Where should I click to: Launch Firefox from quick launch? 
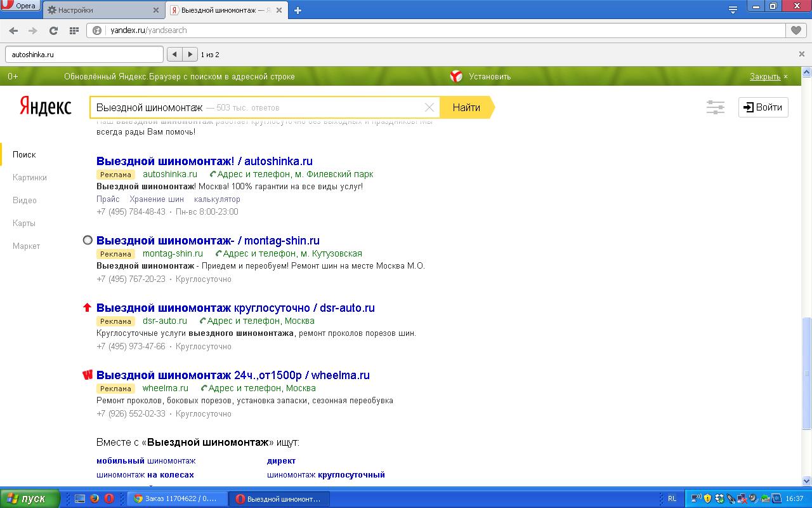pos(95,498)
